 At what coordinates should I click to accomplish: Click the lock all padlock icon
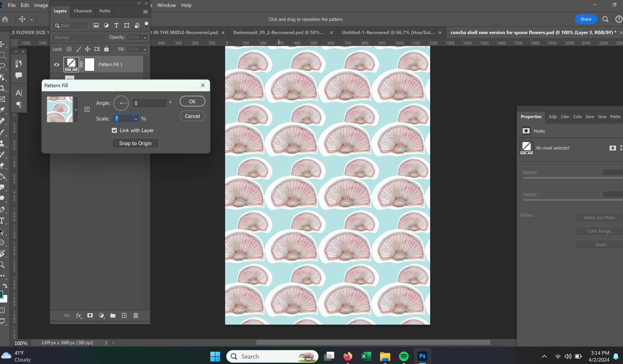[x=106, y=49]
